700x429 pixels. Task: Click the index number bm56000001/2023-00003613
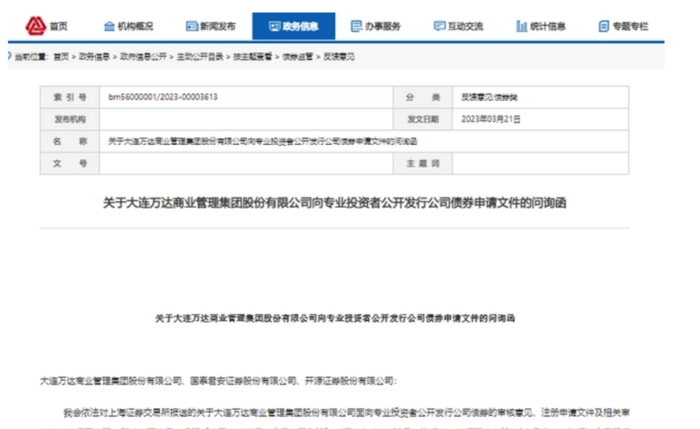162,98
